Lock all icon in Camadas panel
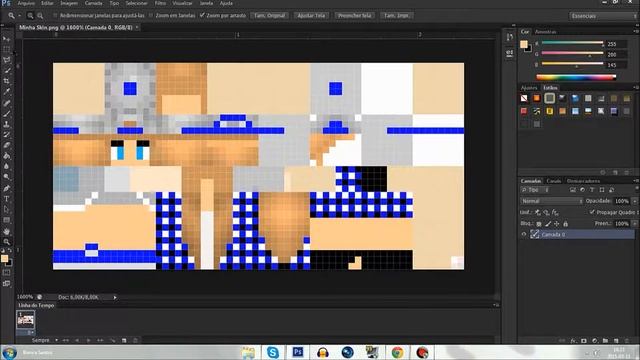640x360 pixels. pos(565,224)
